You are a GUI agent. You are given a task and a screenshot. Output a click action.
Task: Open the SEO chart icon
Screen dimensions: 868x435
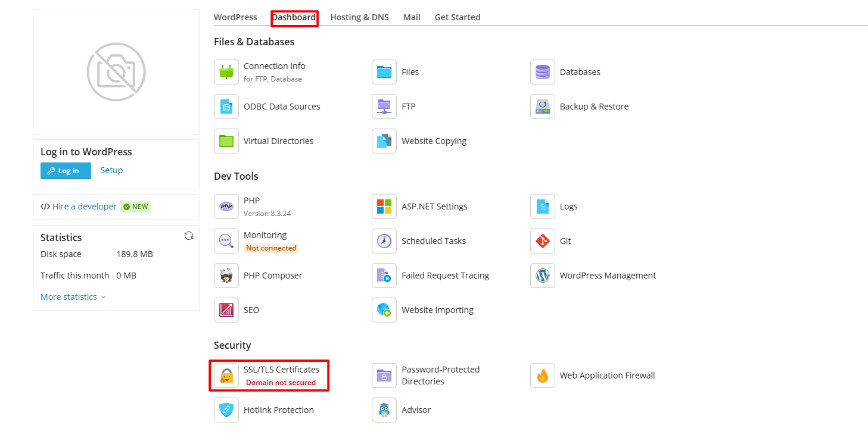(226, 310)
